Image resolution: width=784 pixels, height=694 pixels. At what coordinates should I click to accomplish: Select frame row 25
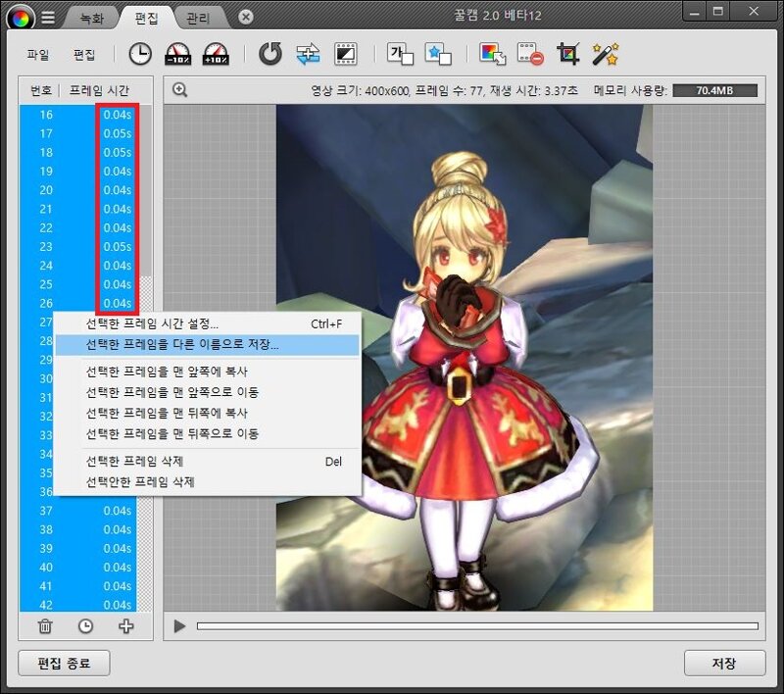(78, 284)
